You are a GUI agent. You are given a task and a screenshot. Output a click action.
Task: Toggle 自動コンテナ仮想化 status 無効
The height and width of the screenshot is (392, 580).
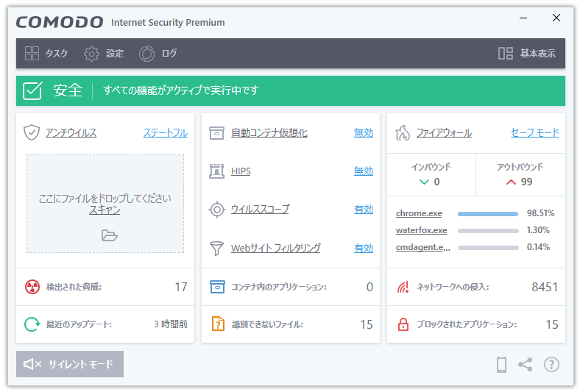[x=364, y=132]
